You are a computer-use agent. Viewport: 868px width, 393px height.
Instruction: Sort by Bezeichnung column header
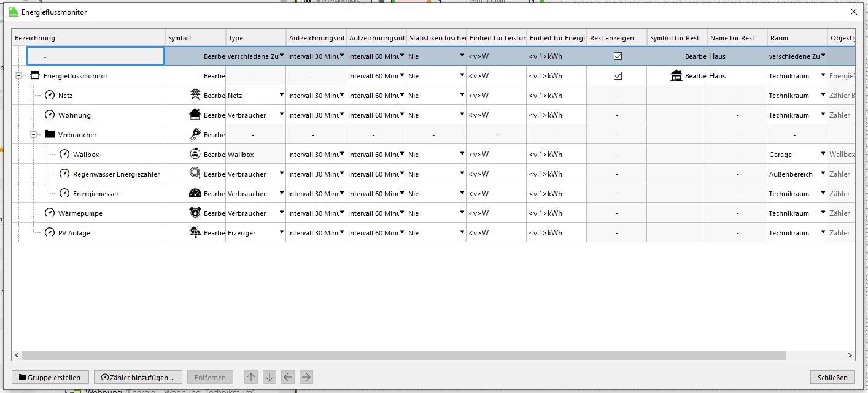click(x=88, y=37)
